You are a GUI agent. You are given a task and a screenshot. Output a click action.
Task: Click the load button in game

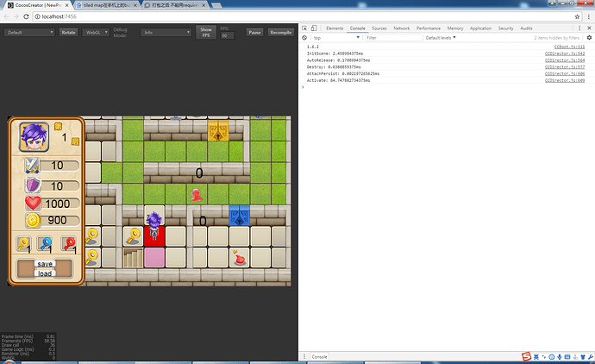pos(45,273)
